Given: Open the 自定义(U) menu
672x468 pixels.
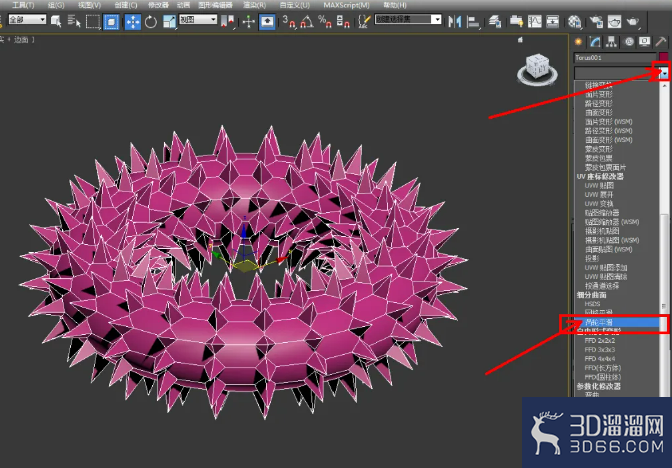Looking at the screenshot, I should [294, 5].
